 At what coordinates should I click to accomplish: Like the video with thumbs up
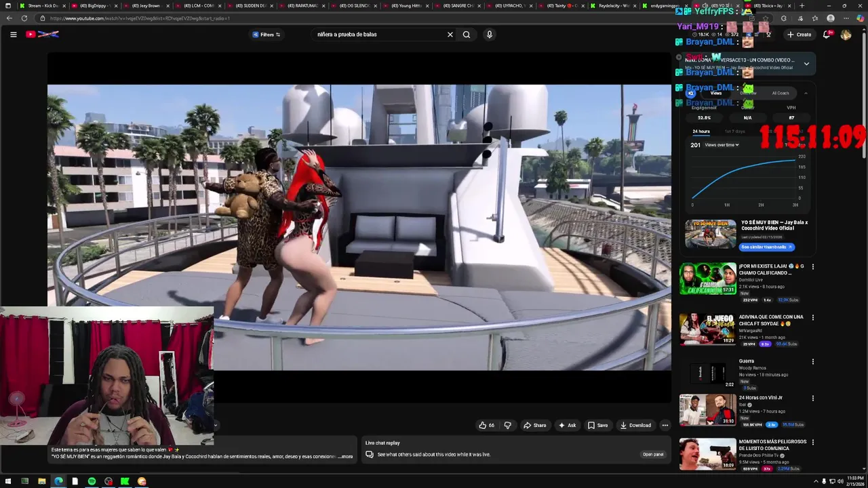click(487, 425)
